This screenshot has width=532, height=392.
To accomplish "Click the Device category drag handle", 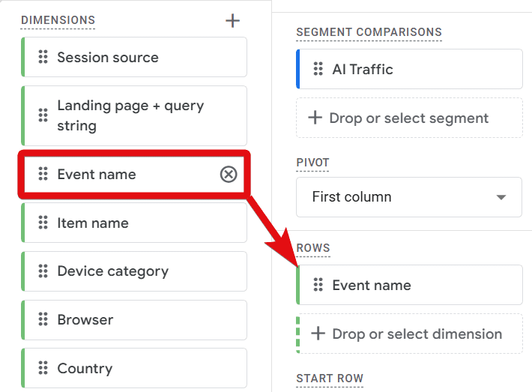I will tap(43, 271).
